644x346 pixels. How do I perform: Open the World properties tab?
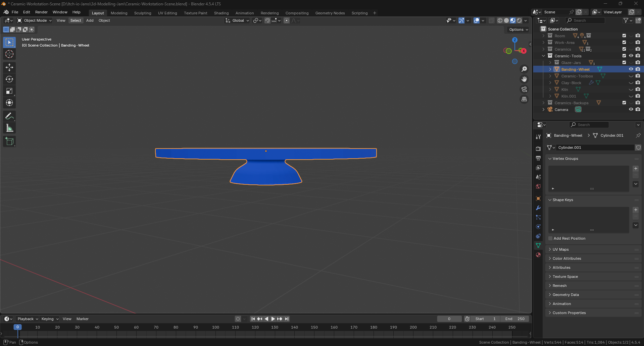click(538, 186)
